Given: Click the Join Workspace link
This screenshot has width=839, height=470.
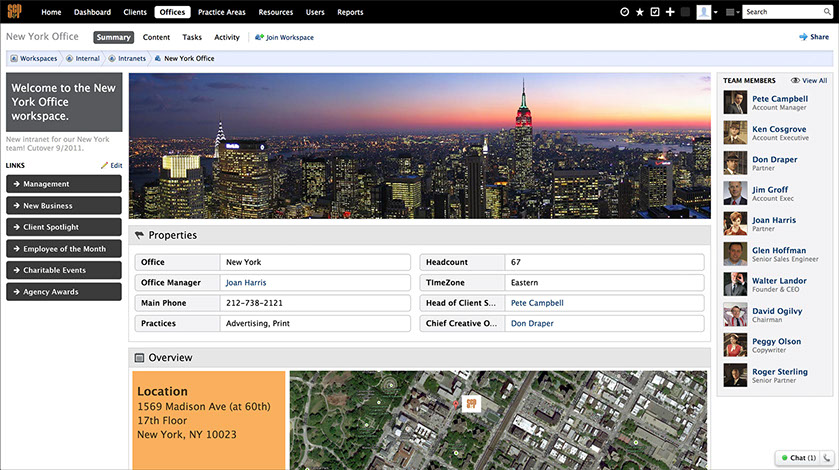Looking at the screenshot, I should (x=284, y=37).
